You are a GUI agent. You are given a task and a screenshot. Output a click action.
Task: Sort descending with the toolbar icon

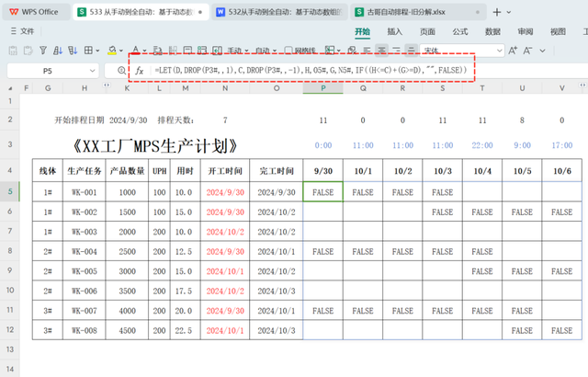click(x=73, y=51)
